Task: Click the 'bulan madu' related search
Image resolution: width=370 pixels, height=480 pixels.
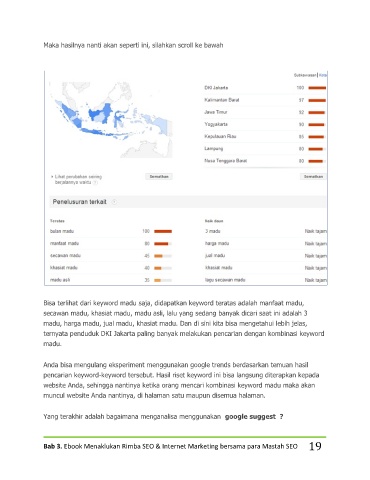Action: click(62, 231)
